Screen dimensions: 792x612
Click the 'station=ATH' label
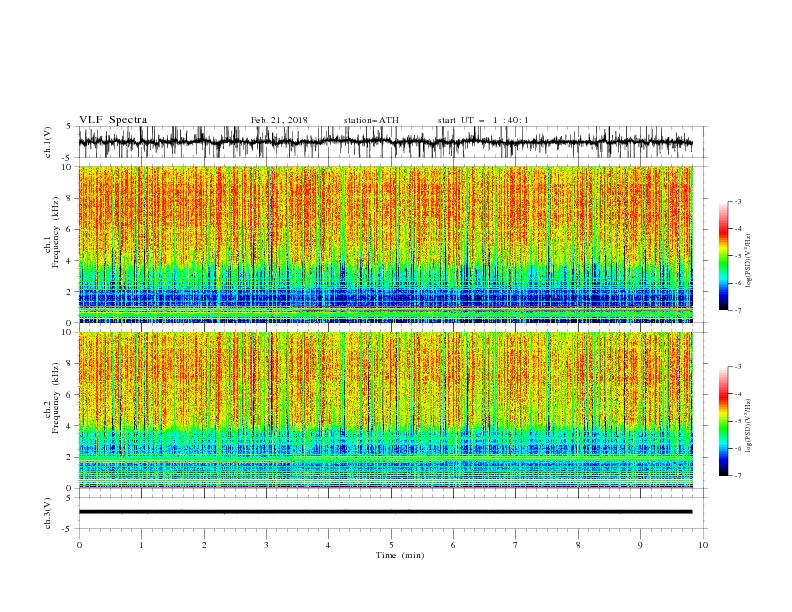point(371,120)
